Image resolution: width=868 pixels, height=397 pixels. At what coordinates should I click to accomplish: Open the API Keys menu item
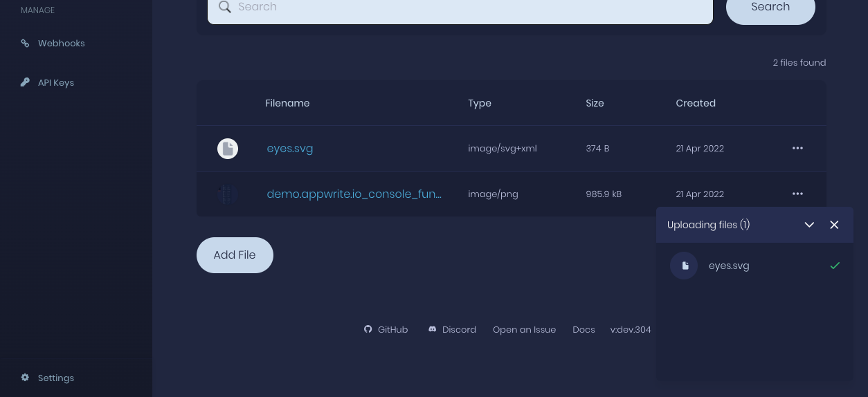tap(56, 82)
